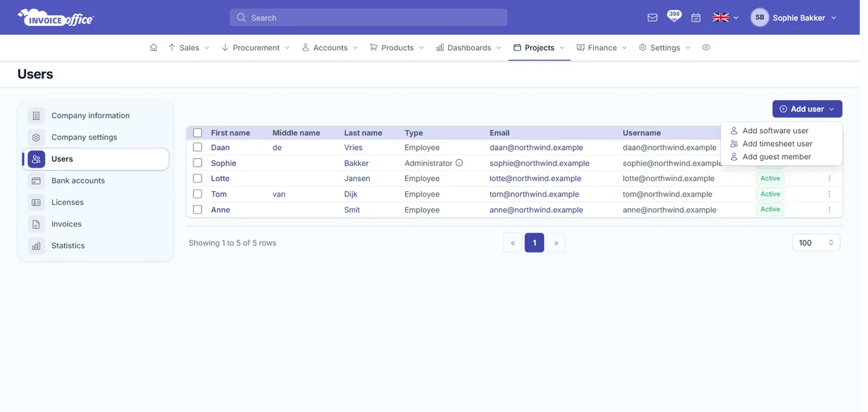Sort table by Last name header
The image size is (868, 412).
363,133
